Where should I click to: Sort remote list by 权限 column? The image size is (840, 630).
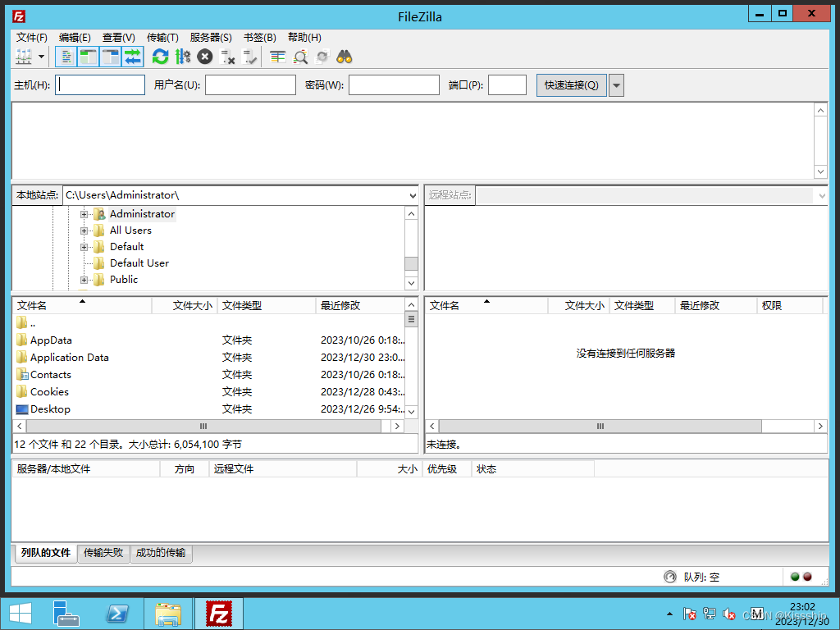tap(790, 305)
